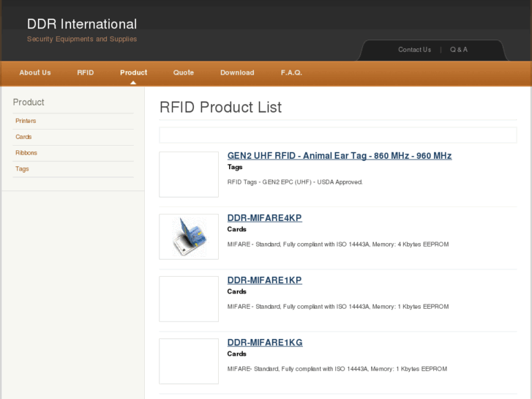Screen dimensions: 532x399
Task: Select the Product menu item
Action: pyautogui.click(x=133, y=72)
